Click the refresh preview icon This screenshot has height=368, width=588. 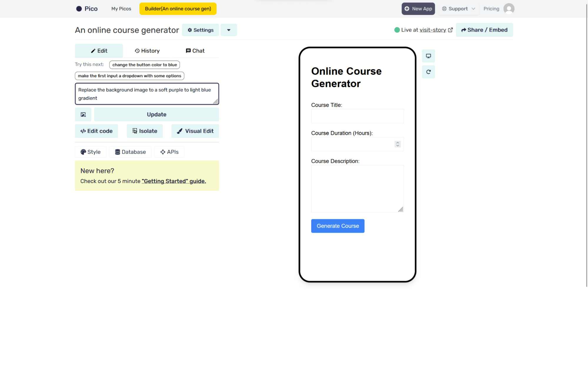(428, 72)
